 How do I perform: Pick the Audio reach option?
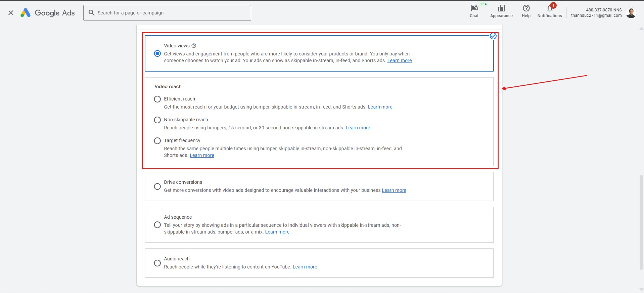[x=157, y=263]
